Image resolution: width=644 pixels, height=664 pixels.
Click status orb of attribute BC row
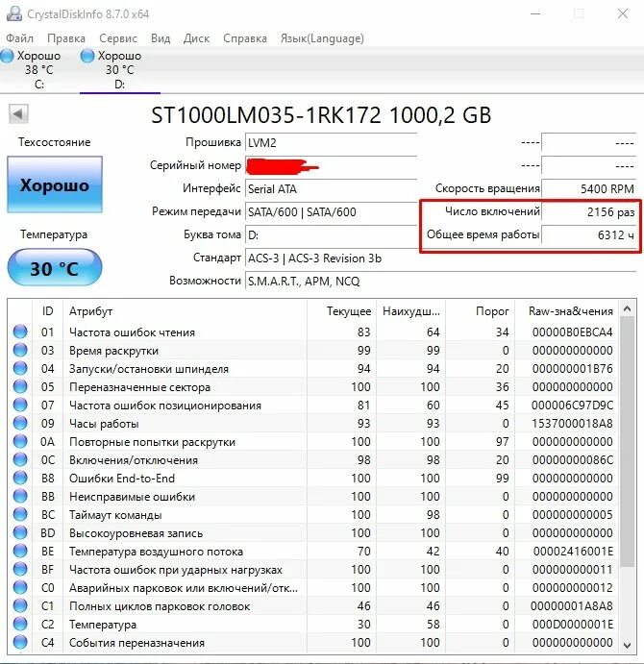click(20, 514)
